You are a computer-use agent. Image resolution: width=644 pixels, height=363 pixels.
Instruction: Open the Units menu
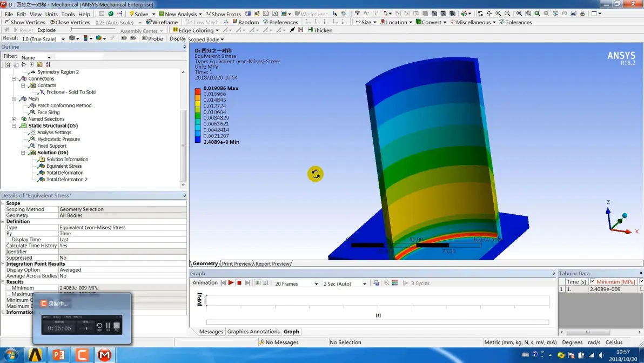pyautogui.click(x=51, y=14)
